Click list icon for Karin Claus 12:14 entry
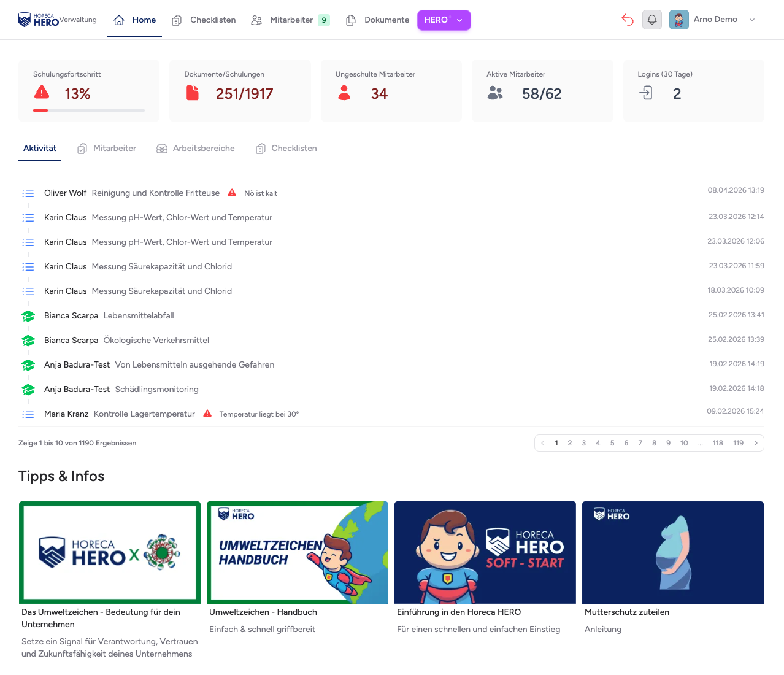The image size is (784, 675). [28, 218]
